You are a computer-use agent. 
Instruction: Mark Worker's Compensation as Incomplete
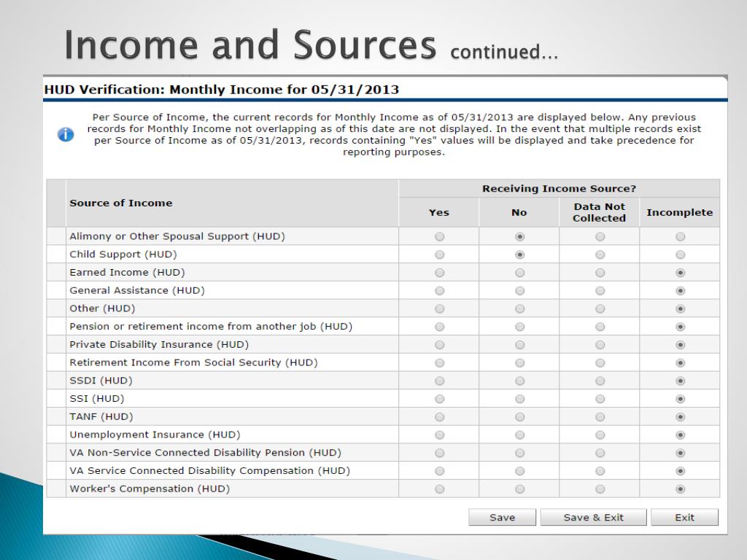pos(681,489)
